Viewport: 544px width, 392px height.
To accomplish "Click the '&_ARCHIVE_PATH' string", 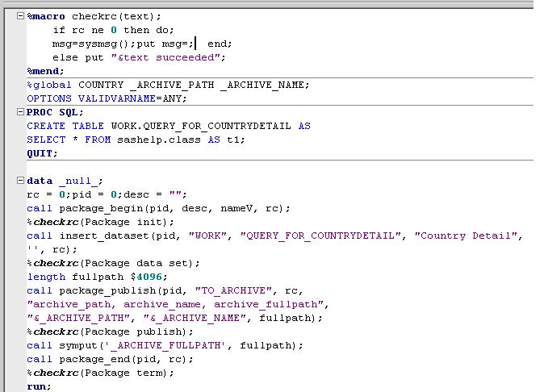I will [78, 318].
